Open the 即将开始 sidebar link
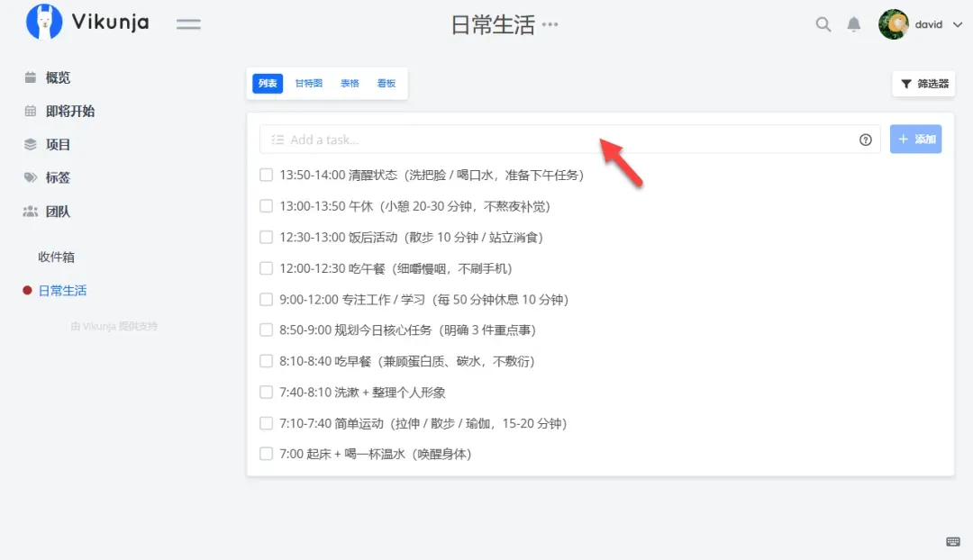The image size is (973, 560). [69, 111]
